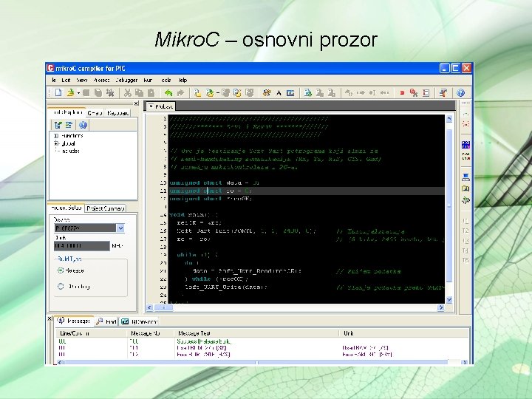The height and width of the screenshot is (399, 532).
Task: Switch to the Project Setup tab
Action: (x=66, y=208)
